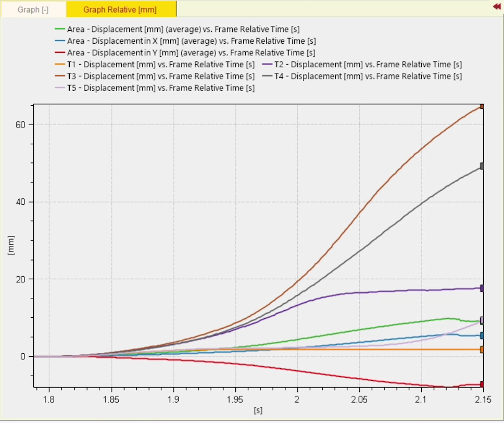The height and width of the screenshot is (423, 504).
Task: Click the blue Displacement in X end marker
Action: pos(482,336)
